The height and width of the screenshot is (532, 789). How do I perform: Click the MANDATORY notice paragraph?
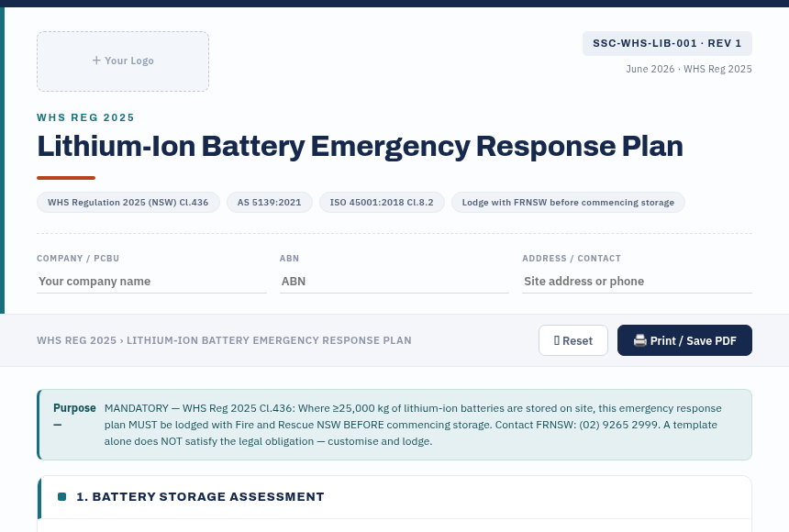click(413, 425)
